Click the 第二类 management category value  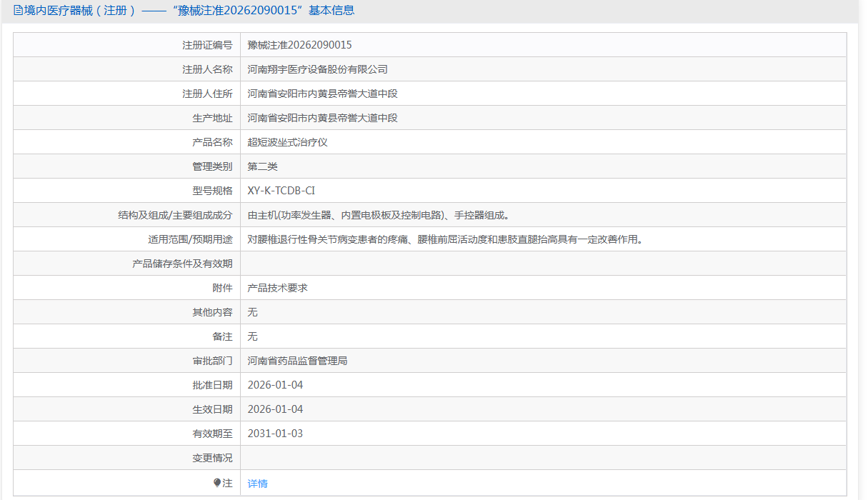[262, 166]
